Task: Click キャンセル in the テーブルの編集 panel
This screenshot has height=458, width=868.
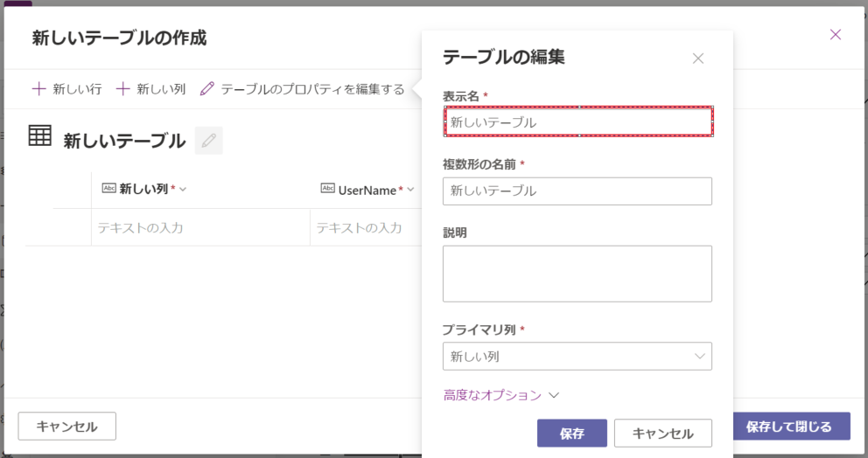Action: [x=663, y=434]
